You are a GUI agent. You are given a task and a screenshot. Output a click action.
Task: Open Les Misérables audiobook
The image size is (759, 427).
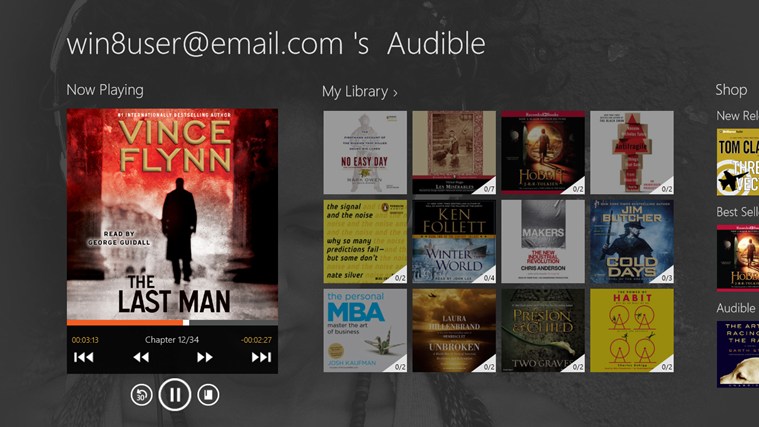[x=454, y=152]
